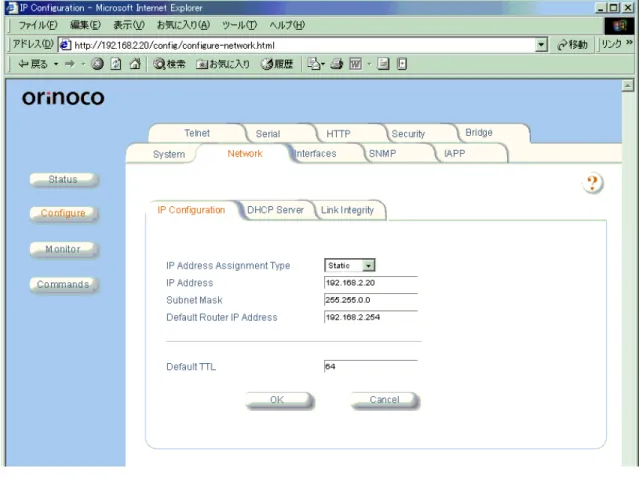Viewport: 639px width, 477px height.
Task: Open History (履歴) toolbar button
Action: tap(277, 64)
